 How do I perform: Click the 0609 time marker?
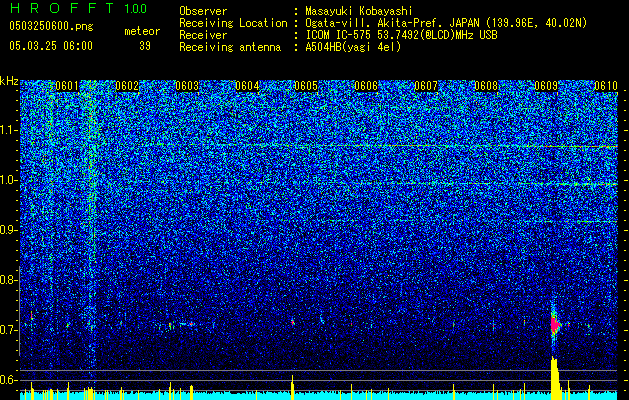coord(546,86)
